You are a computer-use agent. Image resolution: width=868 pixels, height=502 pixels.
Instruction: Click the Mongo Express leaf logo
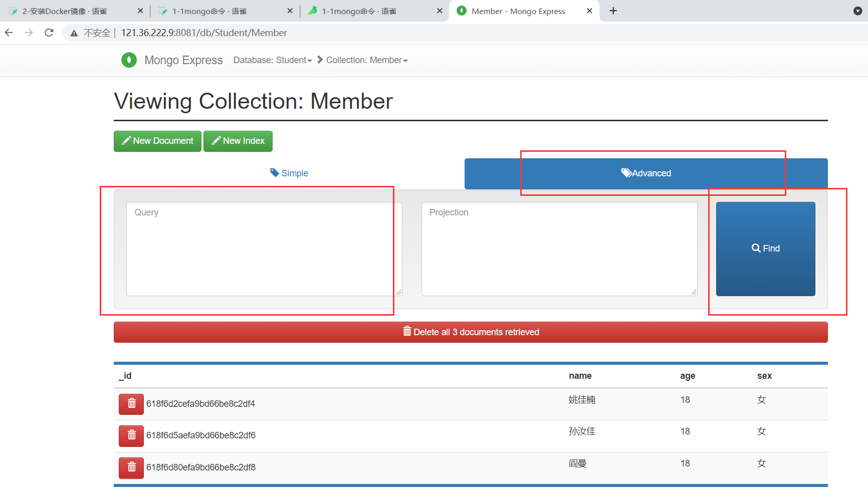click(129, 60)
